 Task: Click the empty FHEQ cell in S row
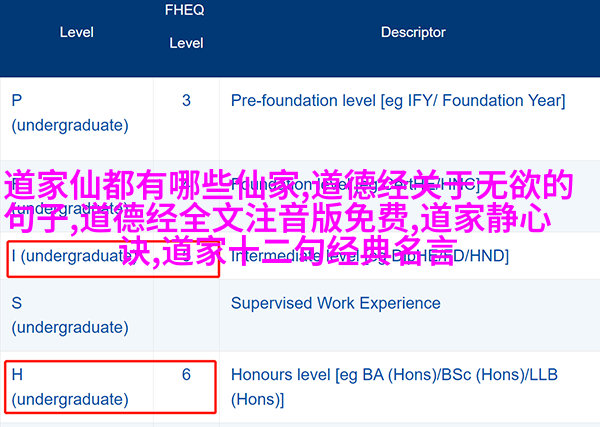[x=186, y=315]
